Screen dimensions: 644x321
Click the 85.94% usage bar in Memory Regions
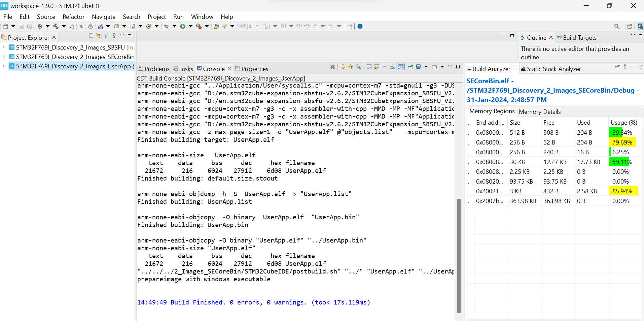click(x=622, y=191)
